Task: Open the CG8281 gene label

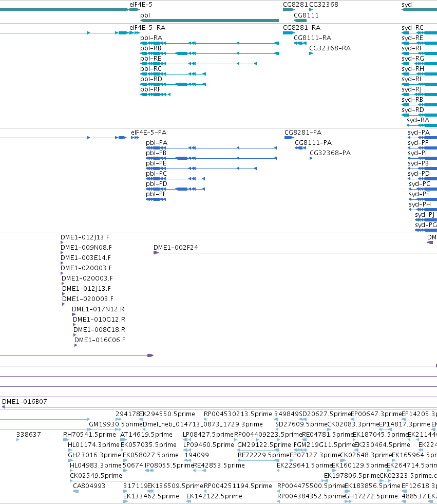Action: [295, 5]
